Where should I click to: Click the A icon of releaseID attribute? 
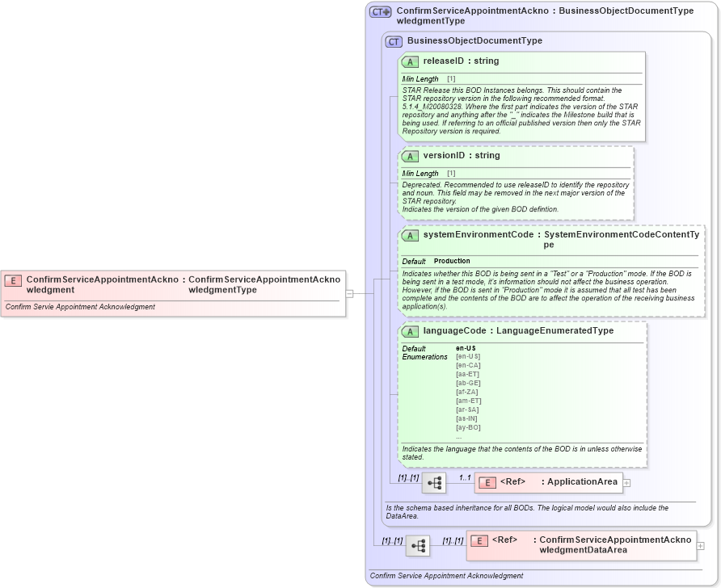click(410, 61)
